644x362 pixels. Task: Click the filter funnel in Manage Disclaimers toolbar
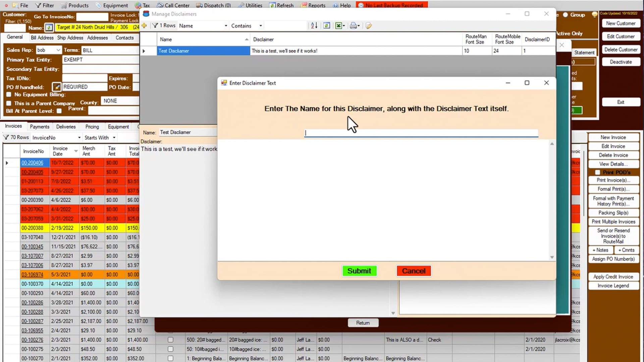click(155, 25)
